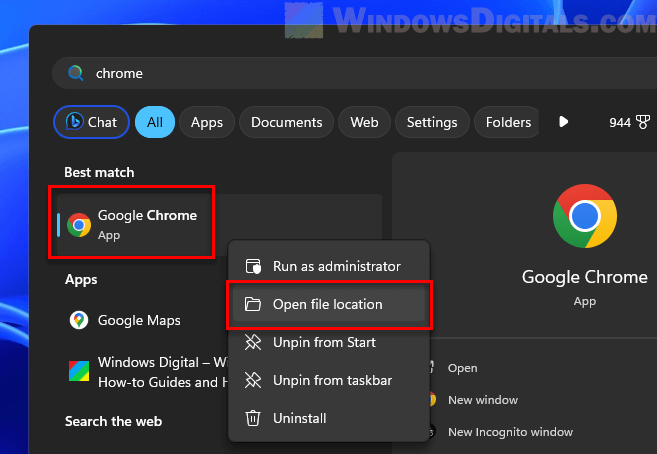Click the unpin icon beside Unpin from taskbar
The image size is (657, 454).
(x=253, y=380)
